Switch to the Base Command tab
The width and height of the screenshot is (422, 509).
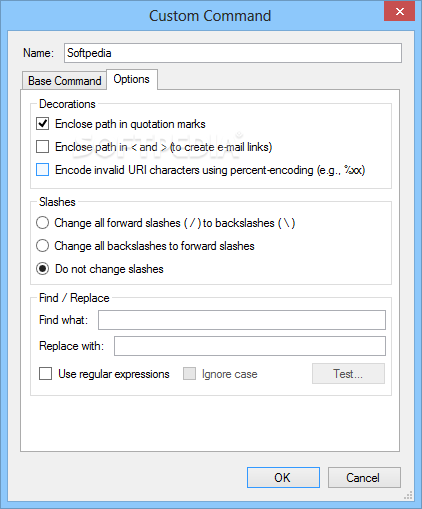(x=64, y=81)
